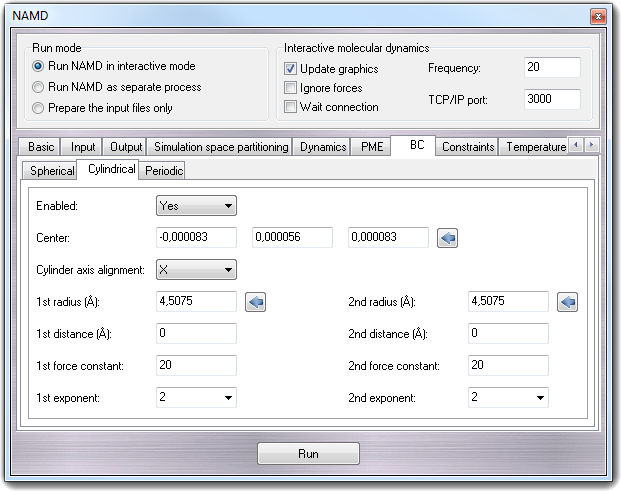Image resolution: width=621 pixels, height=491 pixels.
Task: Switch to the Periodic sub-tab
Action: point(162,171)
